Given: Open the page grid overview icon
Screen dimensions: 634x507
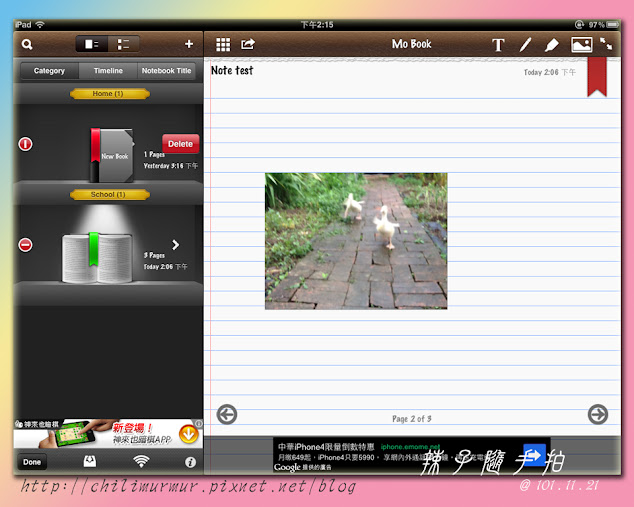Looking at the screenshot, I should (x=223, y=44).
